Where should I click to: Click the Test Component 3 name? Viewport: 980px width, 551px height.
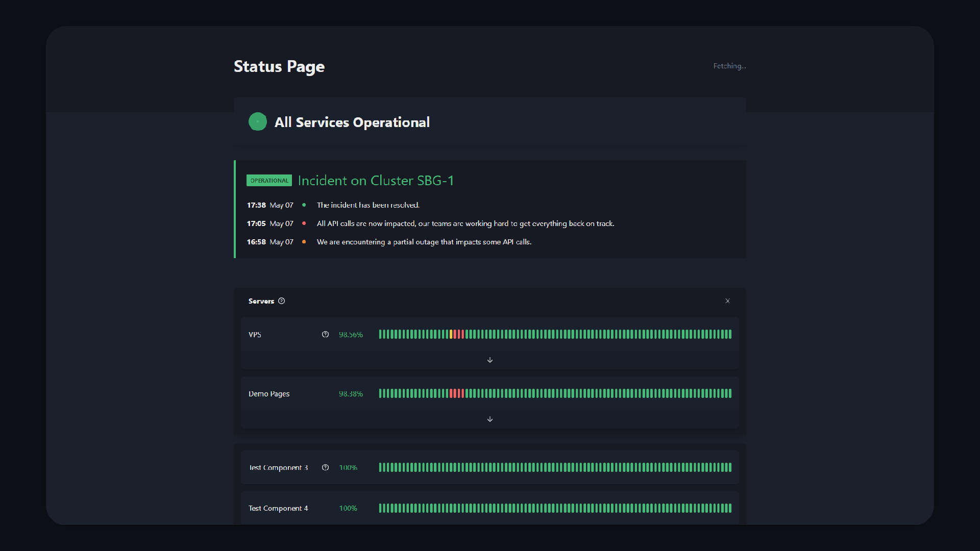point(278,467)
